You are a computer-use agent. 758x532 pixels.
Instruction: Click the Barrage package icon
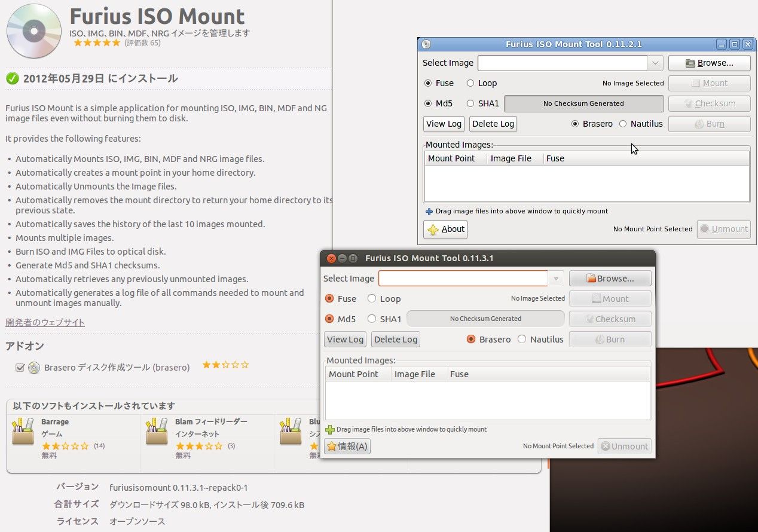point(23,432)
